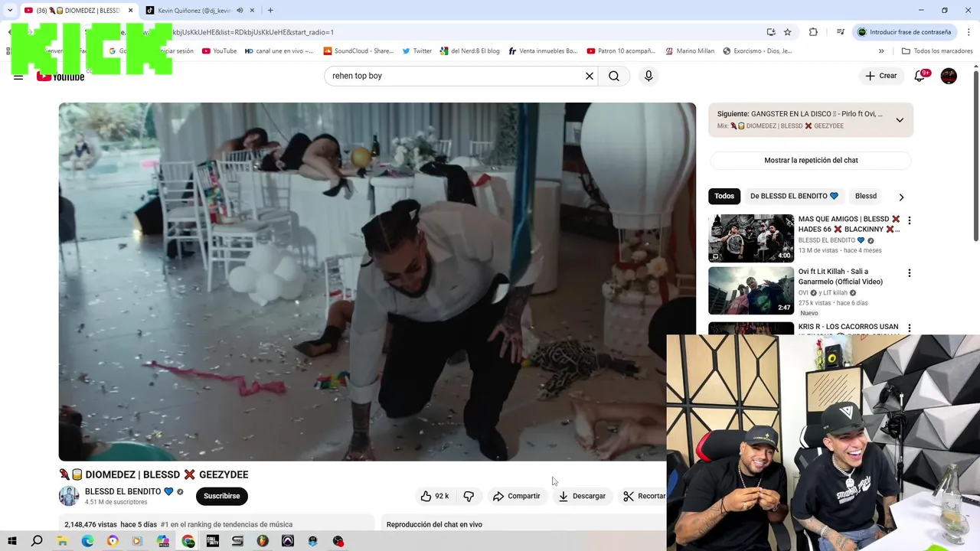980x551 pixels.
Task: Select the Blessd filter chip
Action: pos(866,196)
